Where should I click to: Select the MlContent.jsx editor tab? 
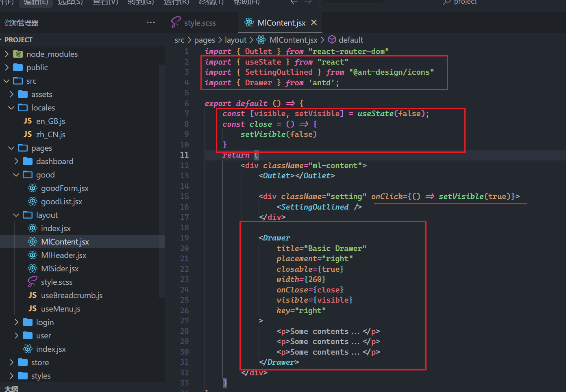(281, 23)
